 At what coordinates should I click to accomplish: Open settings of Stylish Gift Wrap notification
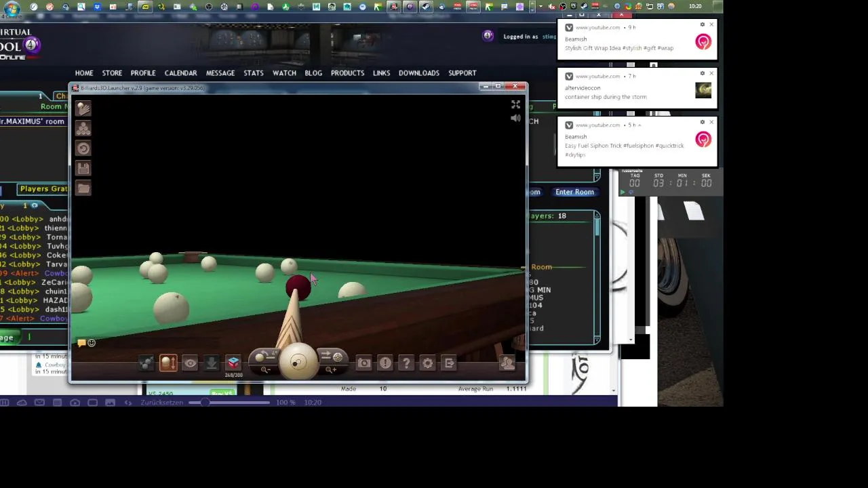click(x=703, y=24)
